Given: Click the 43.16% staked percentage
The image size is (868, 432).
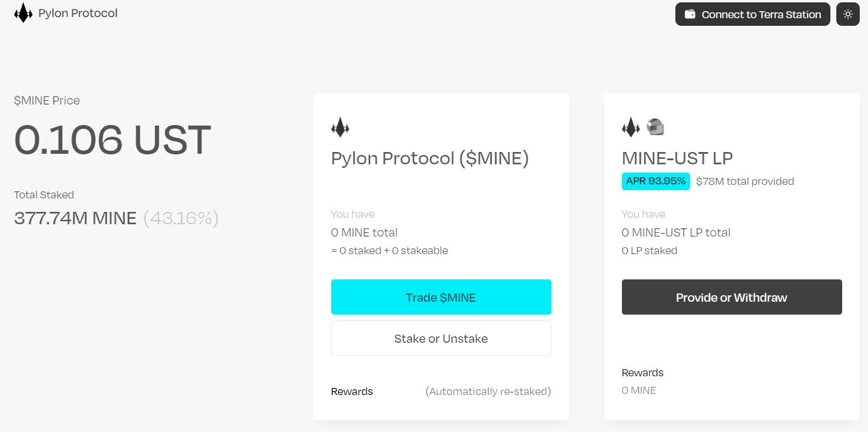Looking at the screenshot, I should tap(181, 218).
